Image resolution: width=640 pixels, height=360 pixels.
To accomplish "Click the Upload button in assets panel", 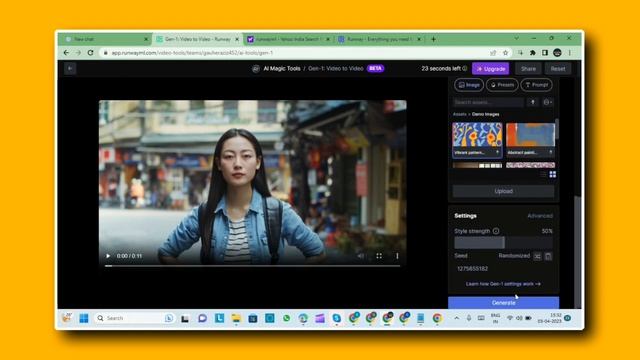I will [x=503, y=191].
